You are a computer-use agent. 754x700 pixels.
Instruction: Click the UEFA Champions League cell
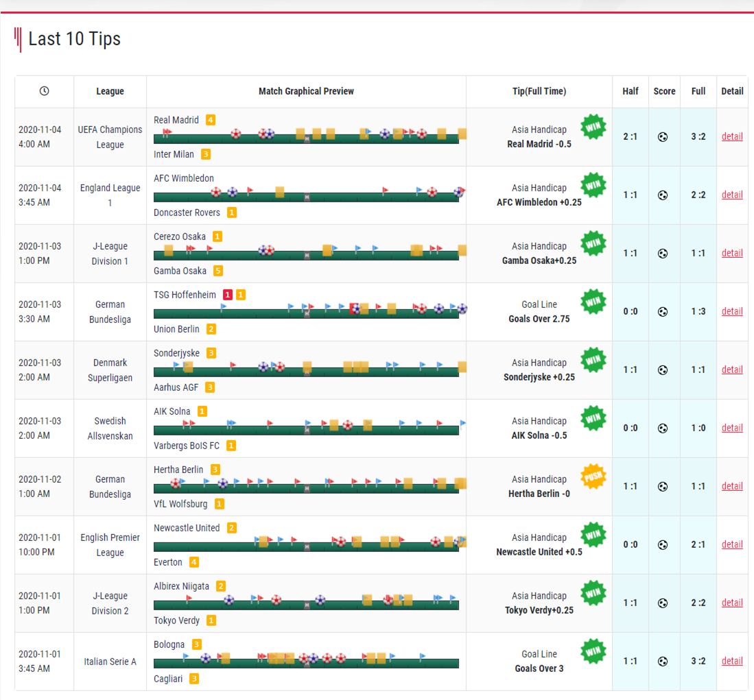click(110, 137)
